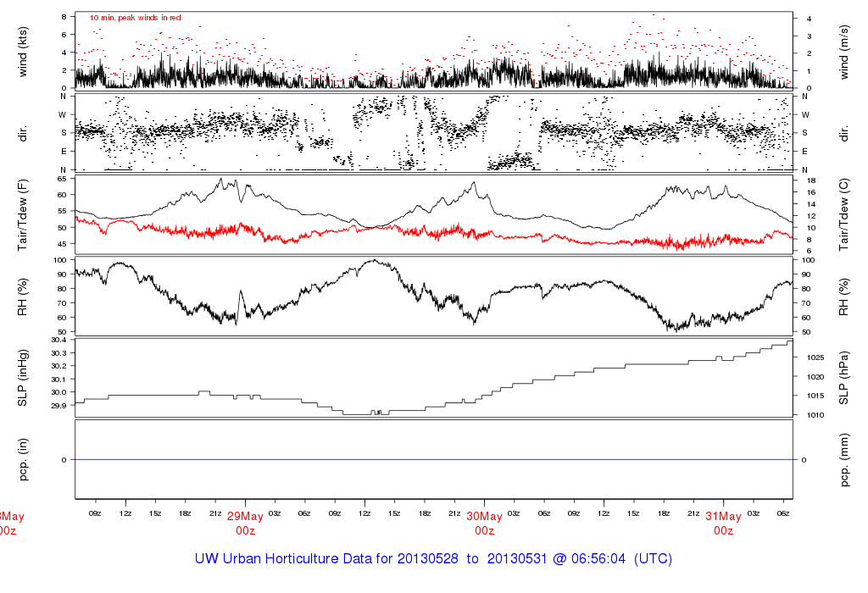Click the pcp. (mm) axis label
This screenshot has height=593, width=868.
coord(845,459)
